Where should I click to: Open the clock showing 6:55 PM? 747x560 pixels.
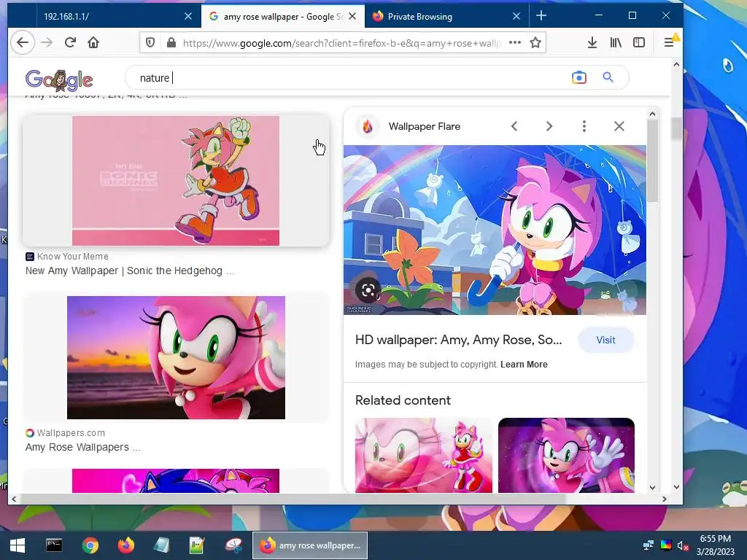[x=715, y=545]
